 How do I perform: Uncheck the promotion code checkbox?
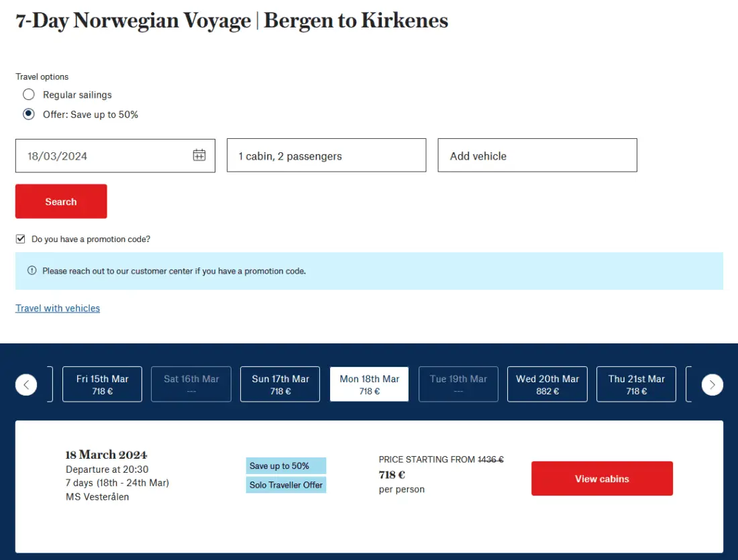click(x=21, y=239)
